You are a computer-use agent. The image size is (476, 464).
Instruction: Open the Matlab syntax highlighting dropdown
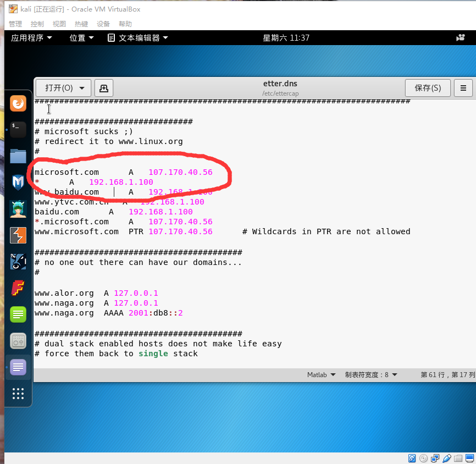click(321, 375)
